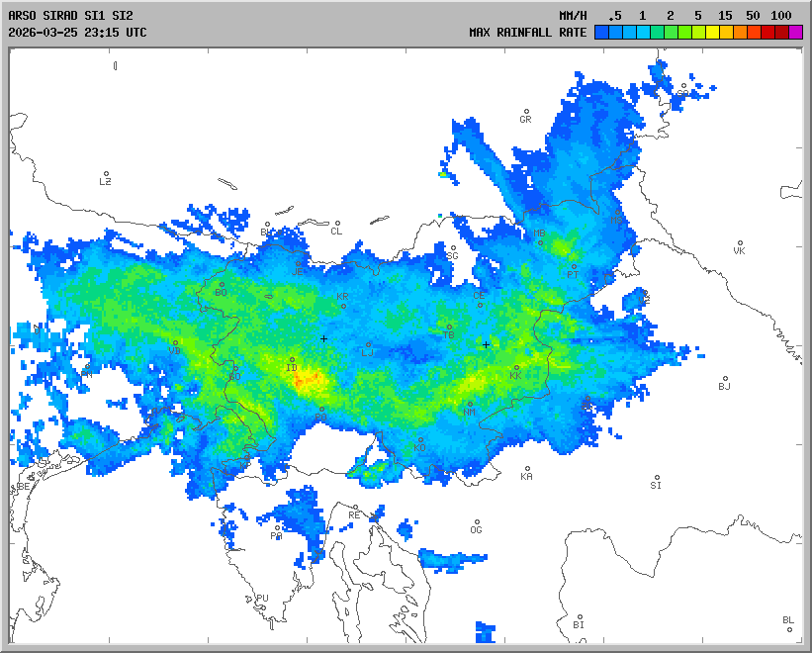Click the OG station marker
The image size is (812, 653).
476,522
